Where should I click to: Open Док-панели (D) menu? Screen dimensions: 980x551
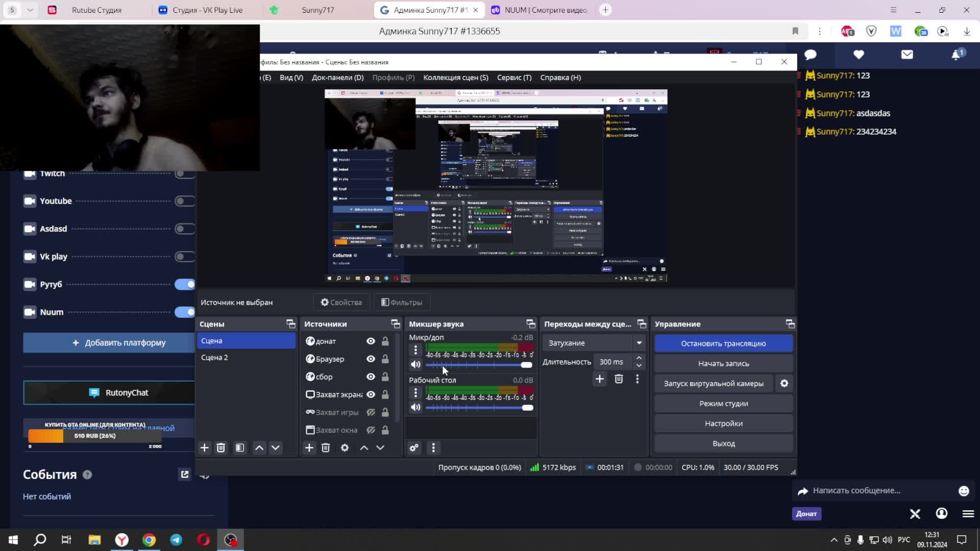(x=338, y=78)
